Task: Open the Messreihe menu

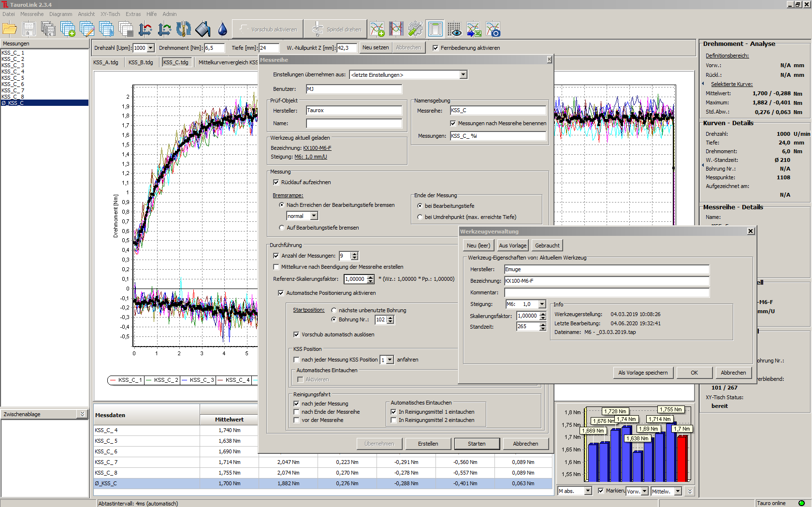Action: click(x=32, y=14)
